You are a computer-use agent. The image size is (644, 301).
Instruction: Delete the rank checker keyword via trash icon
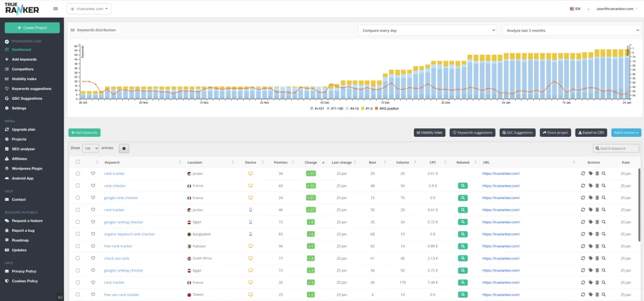597,186
